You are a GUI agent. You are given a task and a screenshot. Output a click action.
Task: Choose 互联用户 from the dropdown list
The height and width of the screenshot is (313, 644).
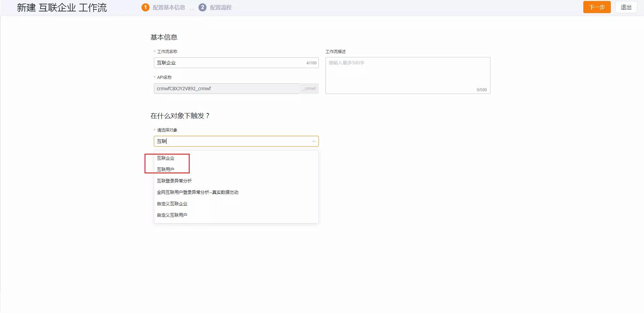(236, 169)
